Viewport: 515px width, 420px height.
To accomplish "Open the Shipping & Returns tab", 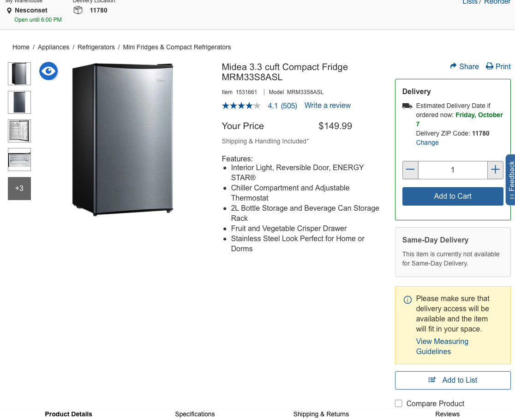I will coord(321,414).
